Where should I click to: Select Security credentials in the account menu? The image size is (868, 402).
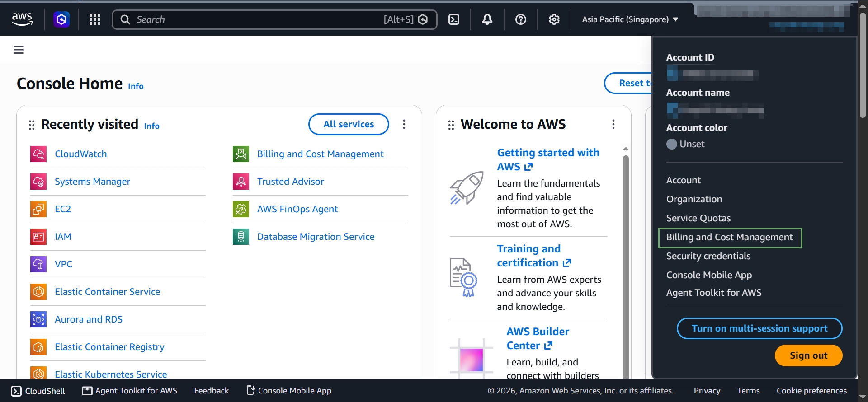708,256
